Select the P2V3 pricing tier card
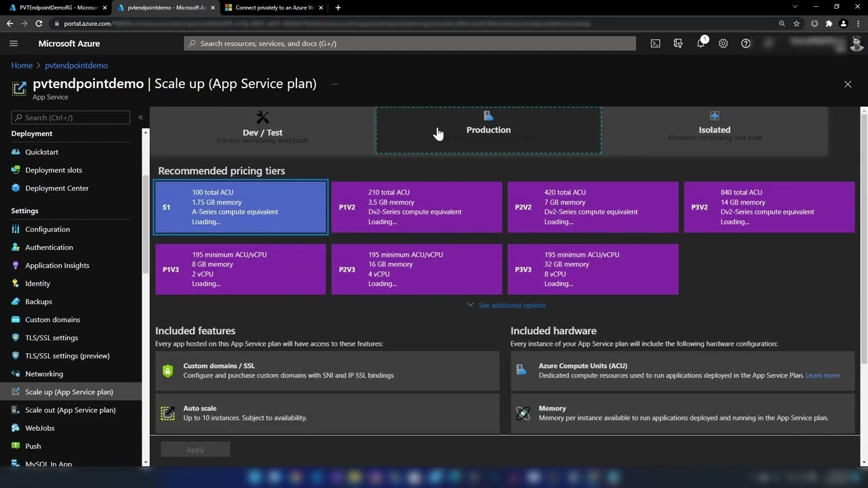This screenshot has width=868, height=488. pos(417,269)
